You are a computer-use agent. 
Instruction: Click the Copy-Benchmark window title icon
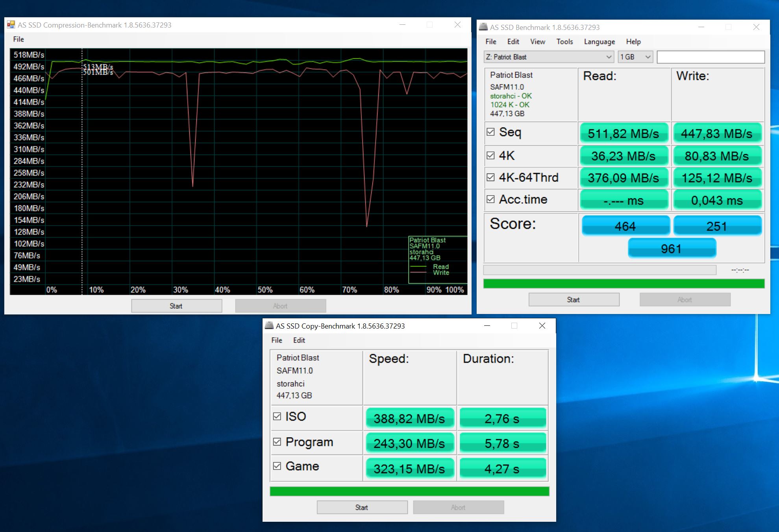[269, 326]
